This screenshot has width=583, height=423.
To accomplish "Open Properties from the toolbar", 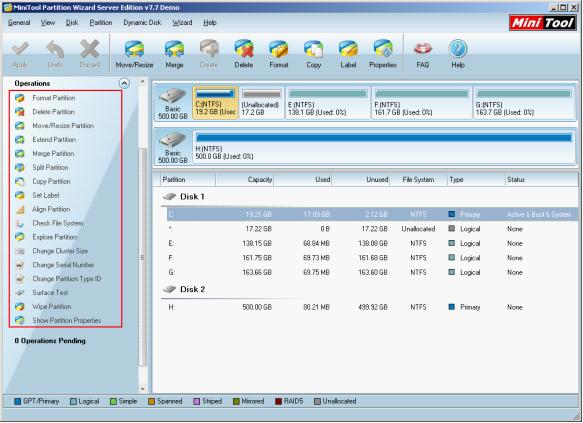I will click(x=383, y=54).
